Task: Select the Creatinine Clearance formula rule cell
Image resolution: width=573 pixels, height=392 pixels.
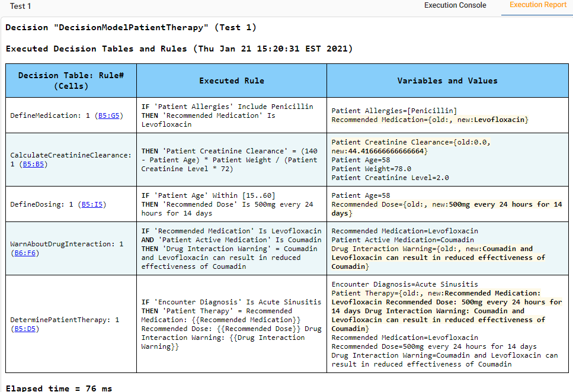Action: [231, 160]
